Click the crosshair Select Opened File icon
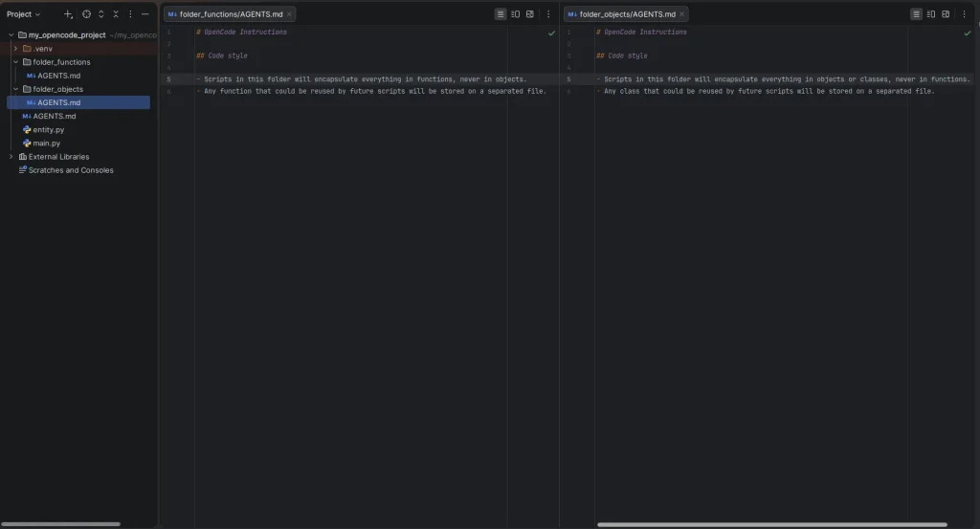980x529 pixels. coord(86,13)
